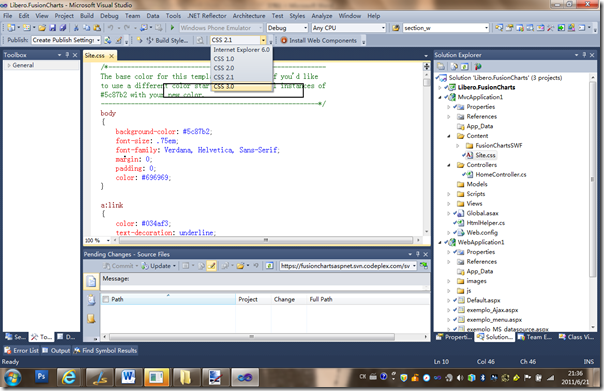Open the Error List tab

click(x=22, y=351)
